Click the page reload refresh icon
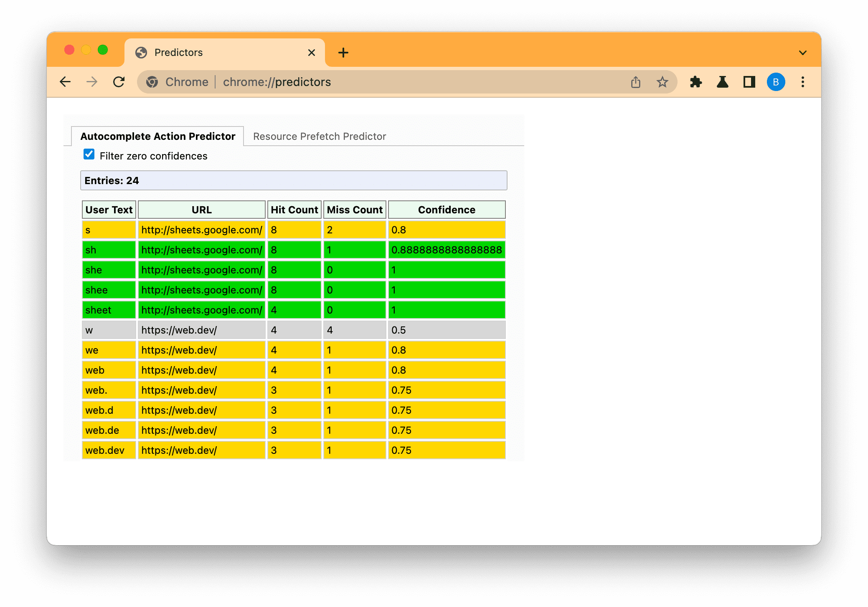 click(x=120, y=82)
